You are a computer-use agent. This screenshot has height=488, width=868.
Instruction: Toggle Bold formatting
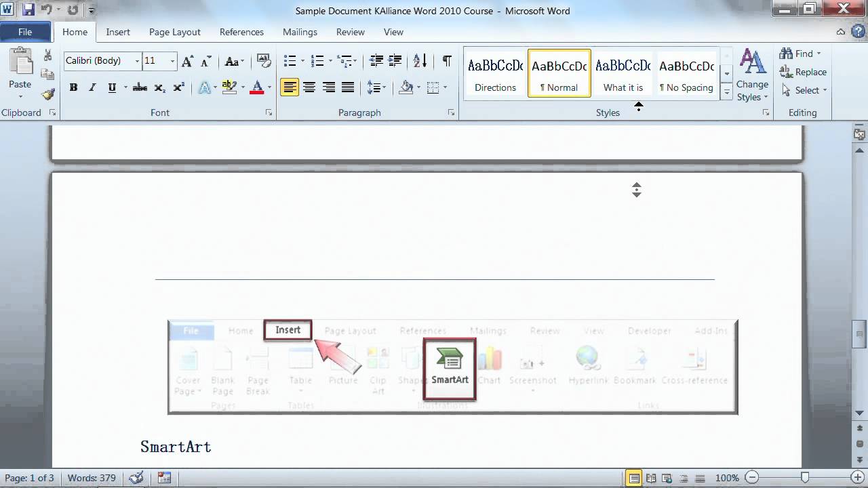click(x=73, y=87)
